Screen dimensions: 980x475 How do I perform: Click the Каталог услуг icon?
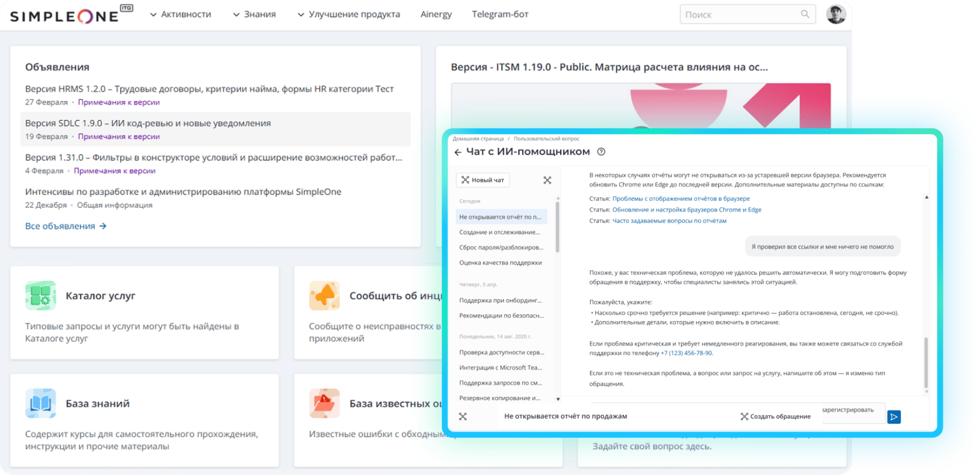coord(40,296)
